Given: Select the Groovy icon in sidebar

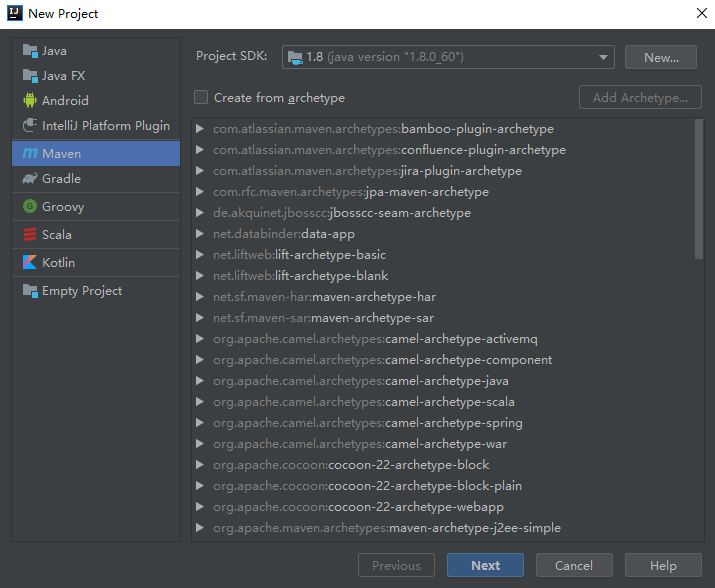Looking at the screenshot, I should click(30, 207).
